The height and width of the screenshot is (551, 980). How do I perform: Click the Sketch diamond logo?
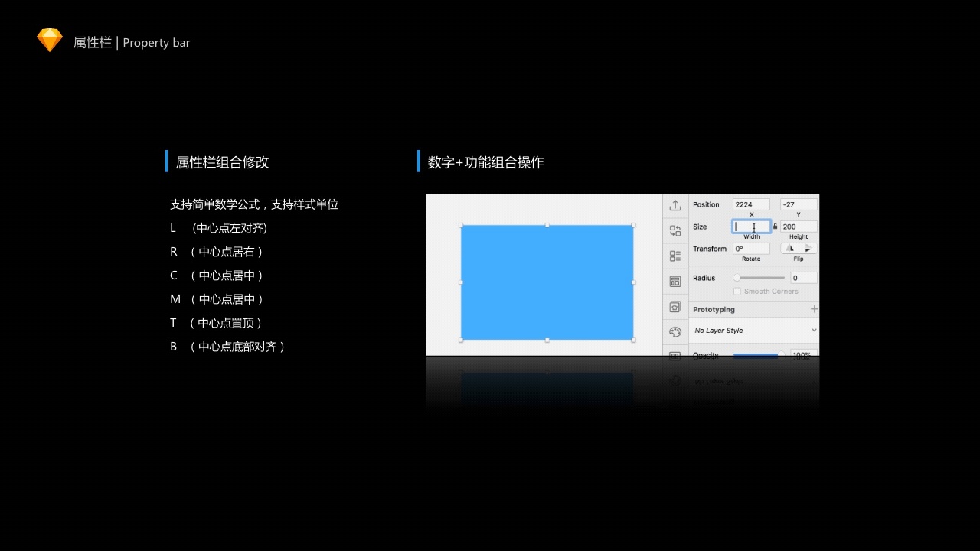point(50,40)
